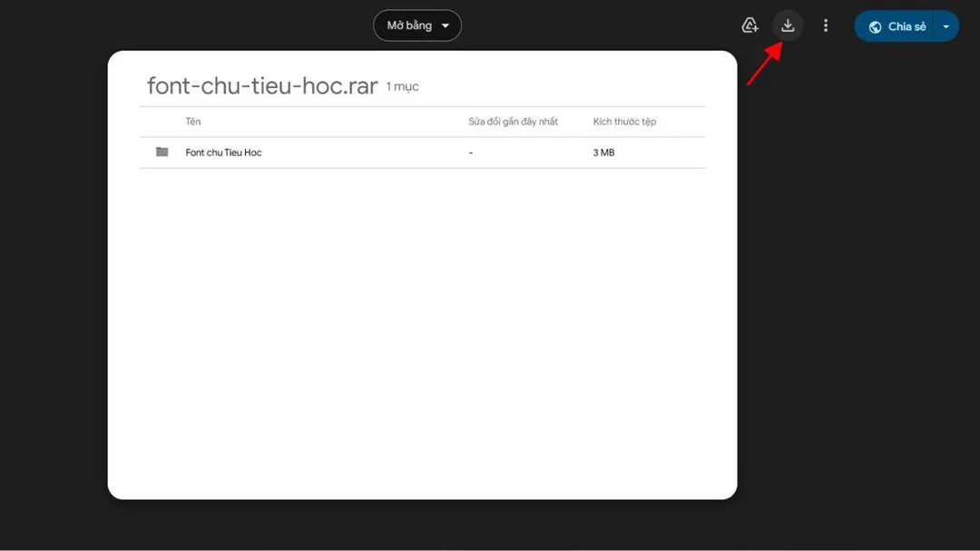Click the dash in the modified date column
980x551 pixels.
pos(470,152)
